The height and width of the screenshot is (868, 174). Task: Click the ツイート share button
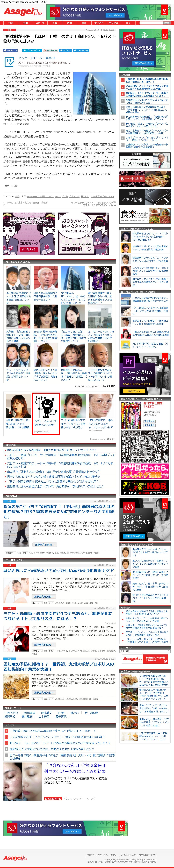(x=65, y=50)
